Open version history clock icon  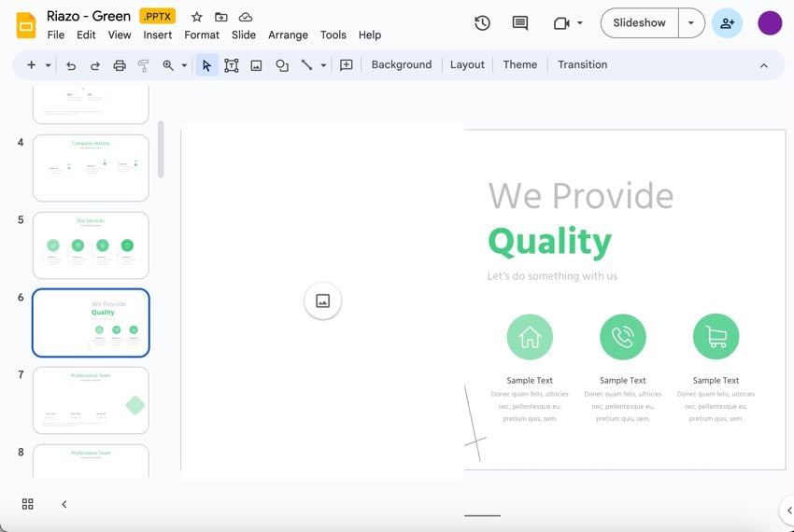pyautogui.click(x=482, y=23)
